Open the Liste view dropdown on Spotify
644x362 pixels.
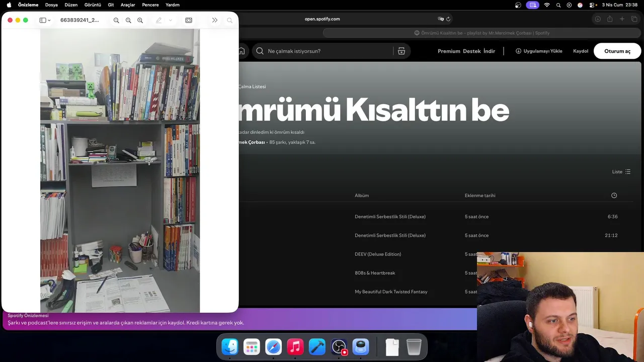click(621, 172)
